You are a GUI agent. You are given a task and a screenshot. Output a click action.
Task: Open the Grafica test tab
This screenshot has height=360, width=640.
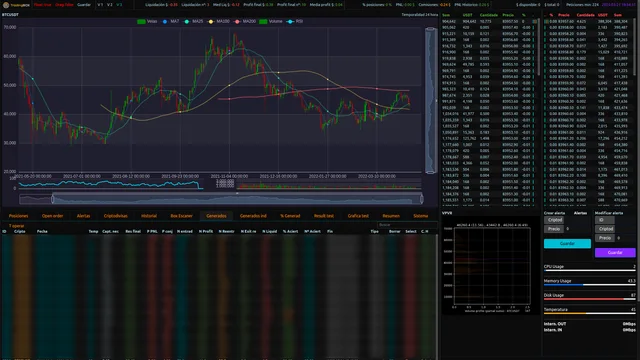[358, 216]
